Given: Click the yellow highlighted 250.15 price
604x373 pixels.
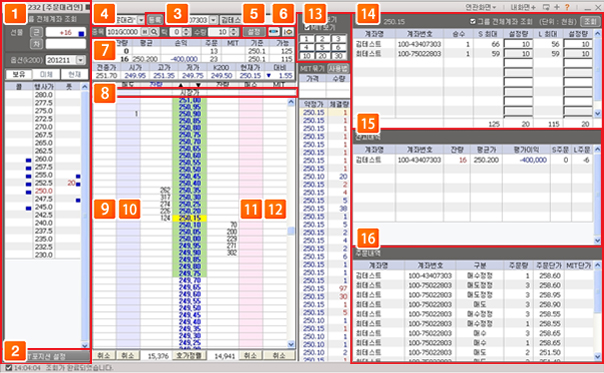Looking at the screenshot, I should click(x=190, y=218).
